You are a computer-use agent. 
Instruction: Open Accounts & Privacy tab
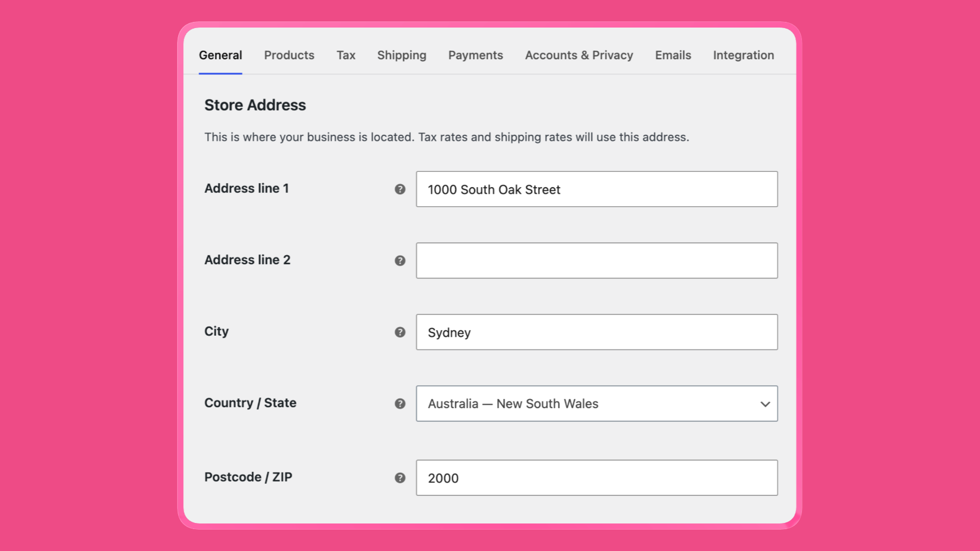pyautogui.click(x=579, y=55)
